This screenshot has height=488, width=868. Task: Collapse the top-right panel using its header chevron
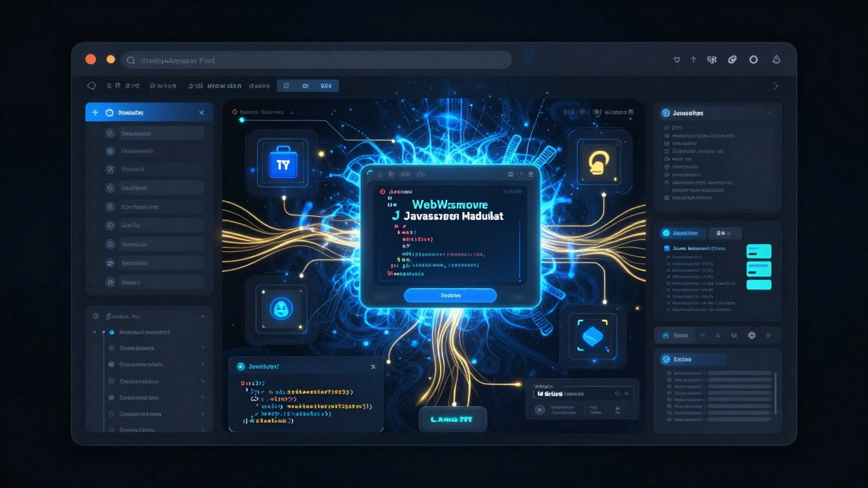(770, 113)
